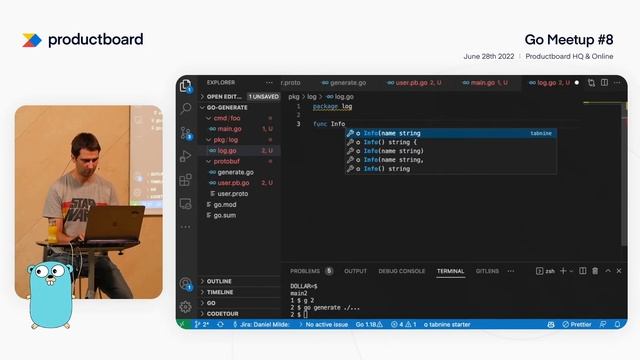Open the Output panel tab
Viewport: 640px width, 360px height.
pos(355,271)
